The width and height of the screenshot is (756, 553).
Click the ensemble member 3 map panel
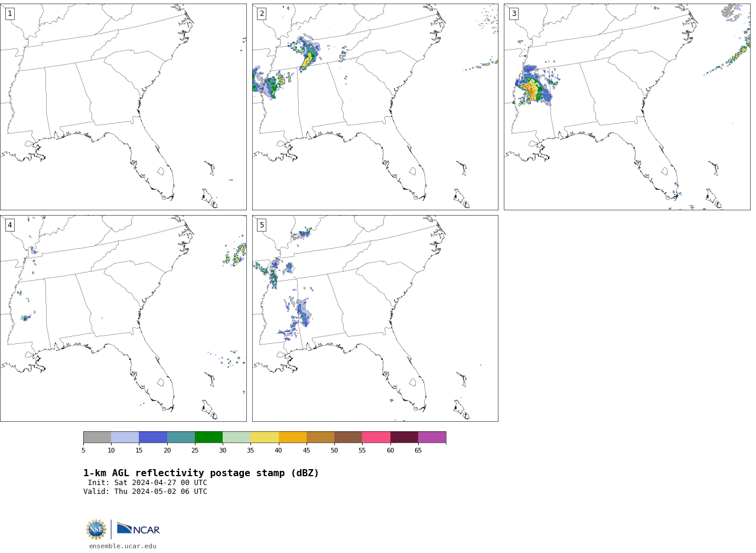(x=627, y=107)
